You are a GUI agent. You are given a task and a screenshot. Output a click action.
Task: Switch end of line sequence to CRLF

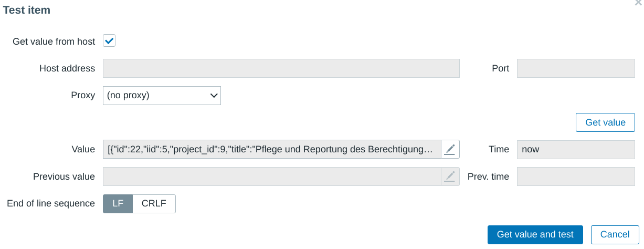[154, 204]
